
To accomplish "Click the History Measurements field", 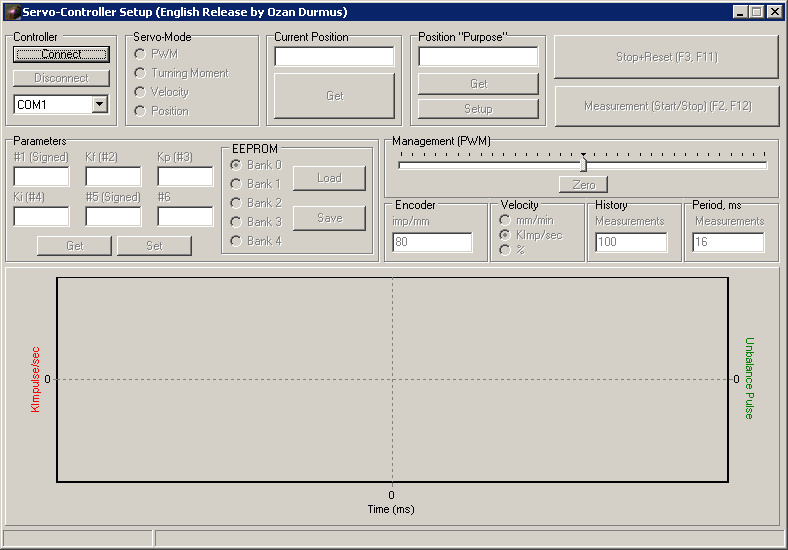I will (631, 242).
